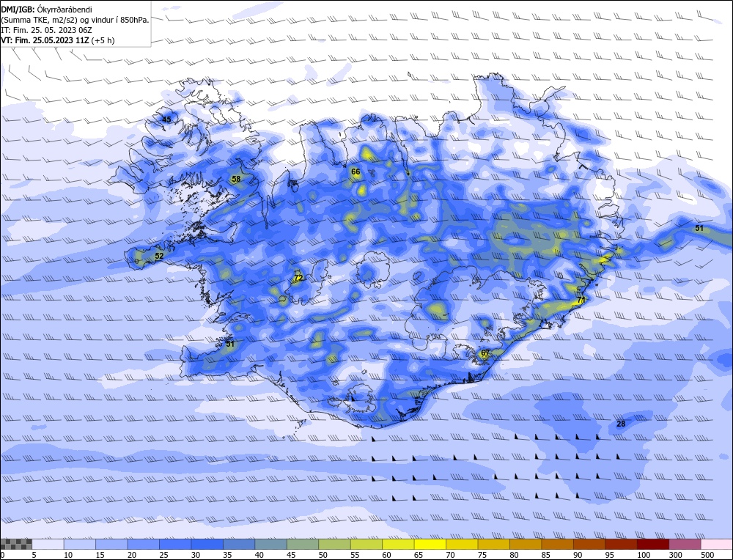The height and width of the screenshot is (560, 733).
Task: Click the checkered 0 to 5 legend swatch
Action: click(x=16, y=544)
